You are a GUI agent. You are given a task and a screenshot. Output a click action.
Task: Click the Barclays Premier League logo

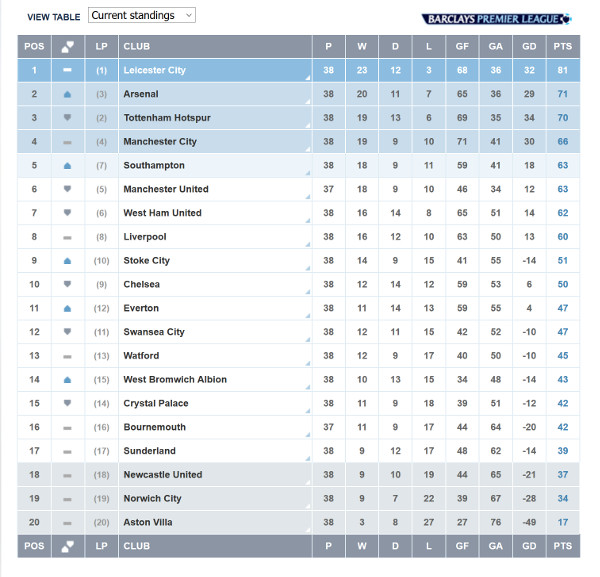point(496,19)
